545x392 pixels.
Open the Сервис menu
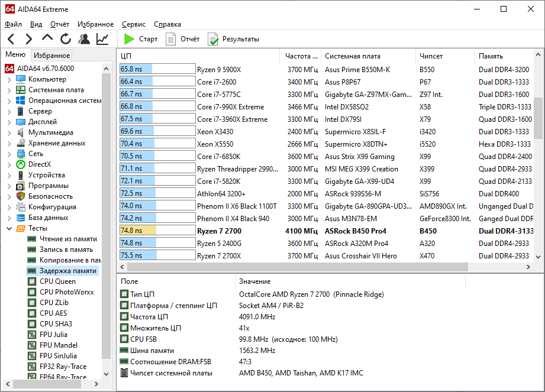(134, 24)
